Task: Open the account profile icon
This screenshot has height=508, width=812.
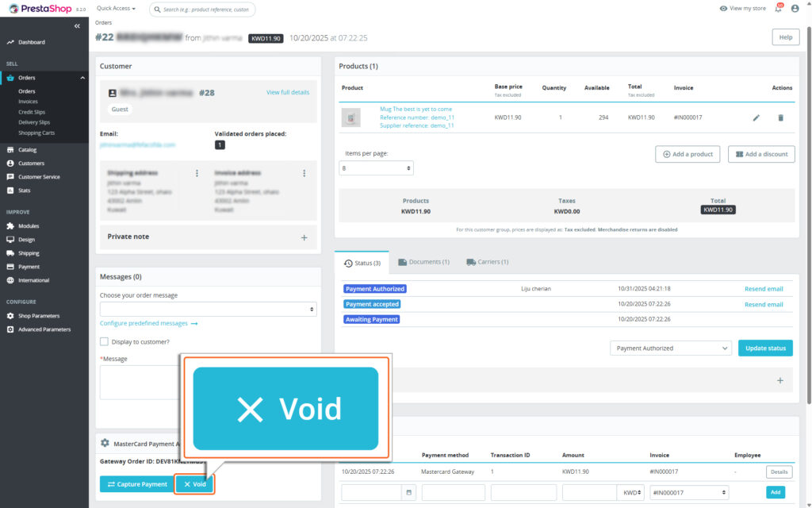Action: [795, 8]
